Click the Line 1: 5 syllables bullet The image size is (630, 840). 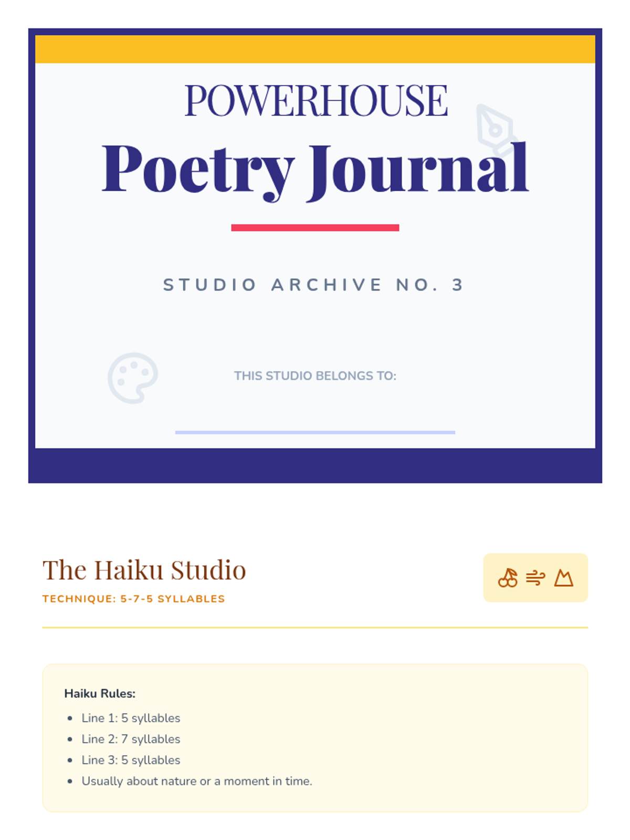131,718
